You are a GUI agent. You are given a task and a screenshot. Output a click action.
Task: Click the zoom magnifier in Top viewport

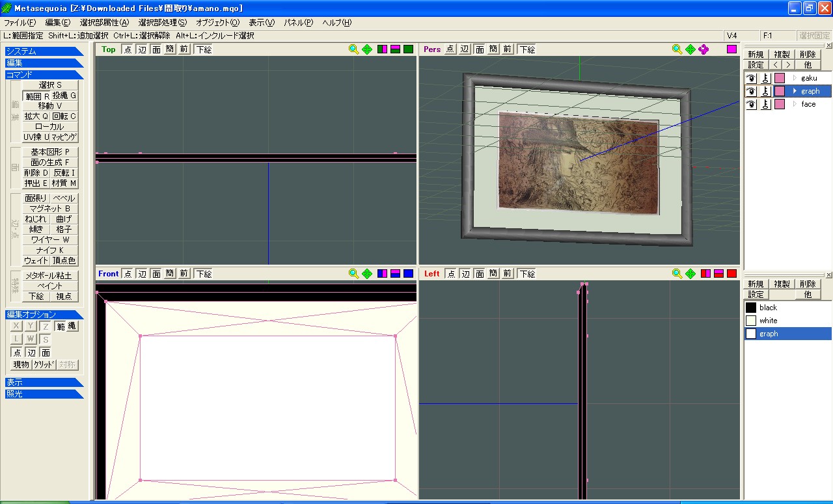click(x=353, y=49)
